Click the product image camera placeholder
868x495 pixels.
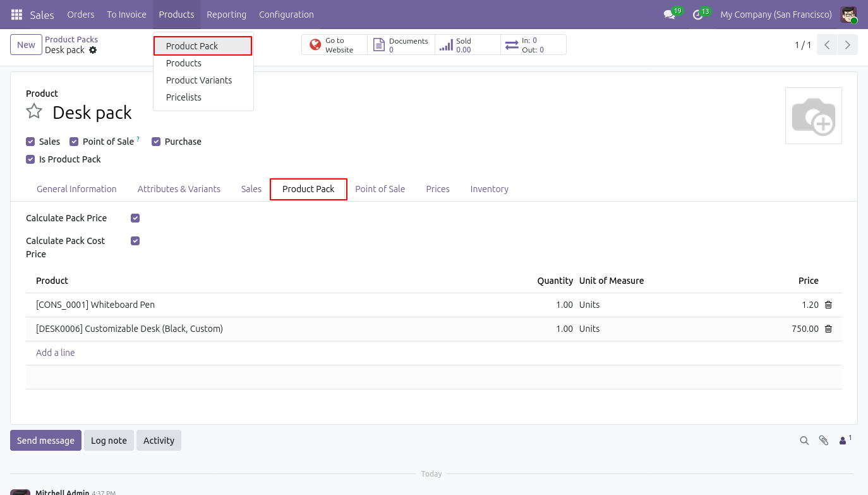pos(814,116)
